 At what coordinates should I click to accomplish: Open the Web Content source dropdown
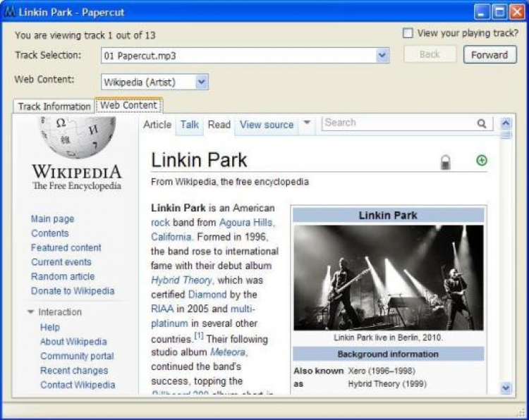tap(202, 82)
